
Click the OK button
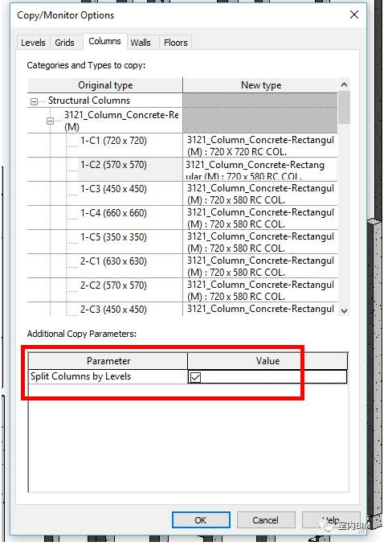(x=201, y=520)
